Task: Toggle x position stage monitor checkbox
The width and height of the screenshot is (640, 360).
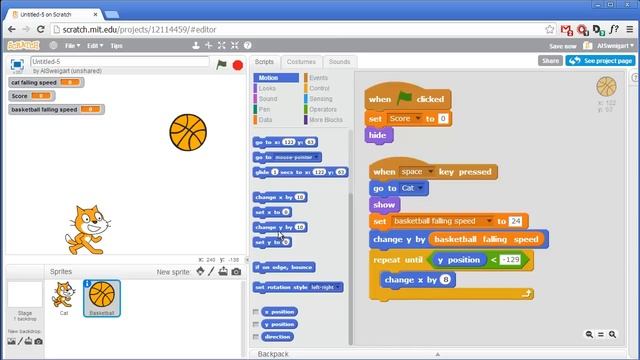Action: click(x=256, y=312)
